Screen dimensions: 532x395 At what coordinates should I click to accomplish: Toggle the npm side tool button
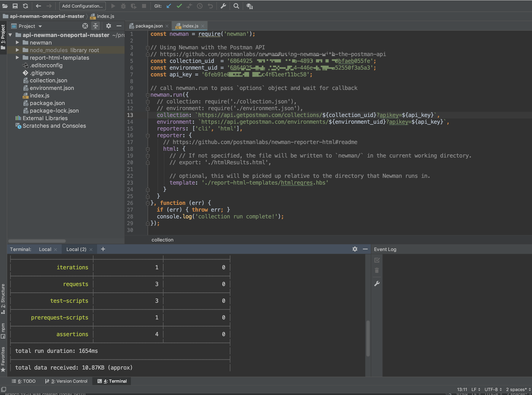pyautogui.click(x=3, y=331)
